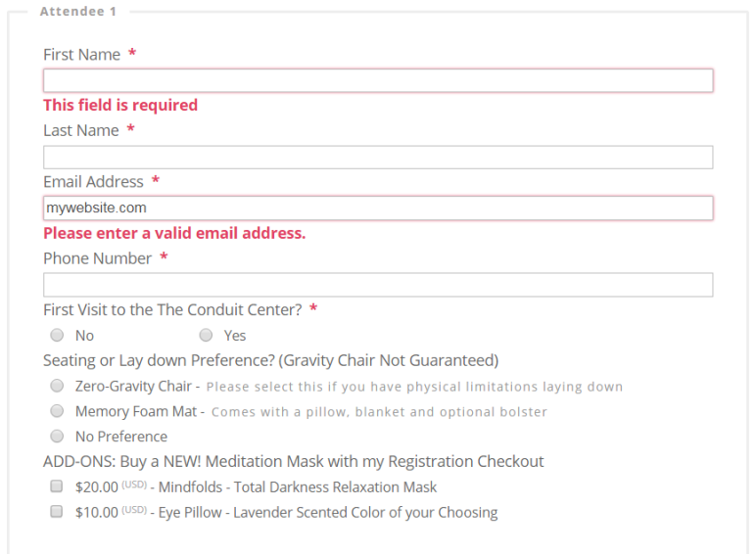Click the 'Please enter a valid email address' error
The width and height of the screenshot is (756, 554).
coord(174,233)
